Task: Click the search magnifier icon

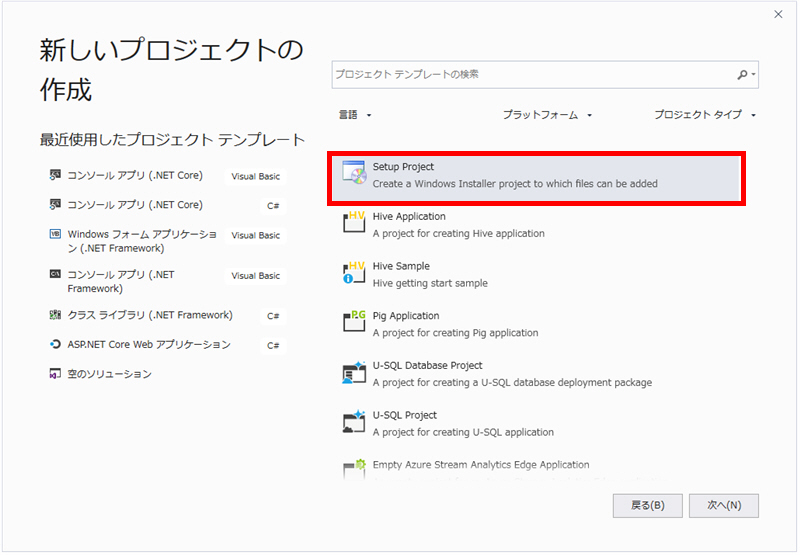Action: [x=742, y=74]
